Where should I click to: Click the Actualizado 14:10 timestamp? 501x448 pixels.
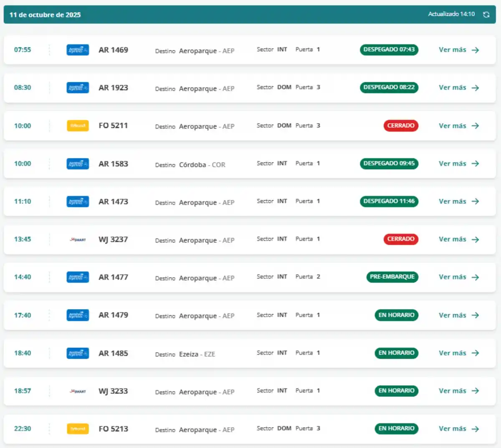pyautogui.click(x=451, y=14)
